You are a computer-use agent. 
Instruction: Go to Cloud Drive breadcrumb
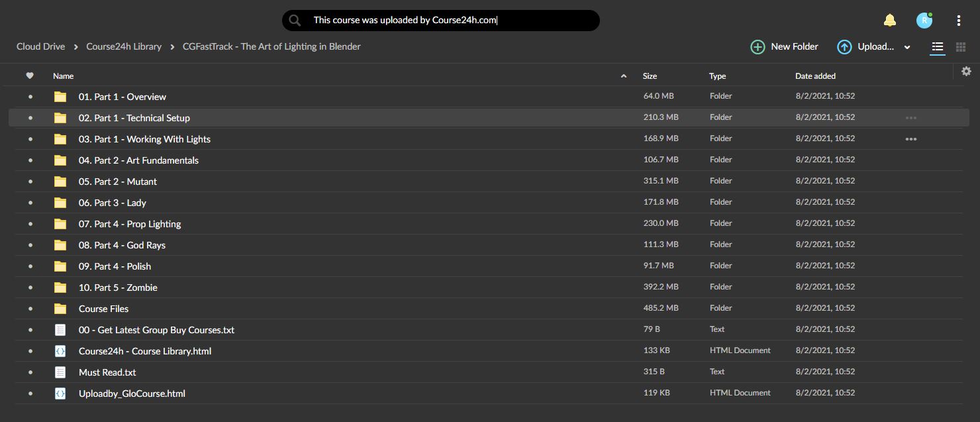coord(41,46)
